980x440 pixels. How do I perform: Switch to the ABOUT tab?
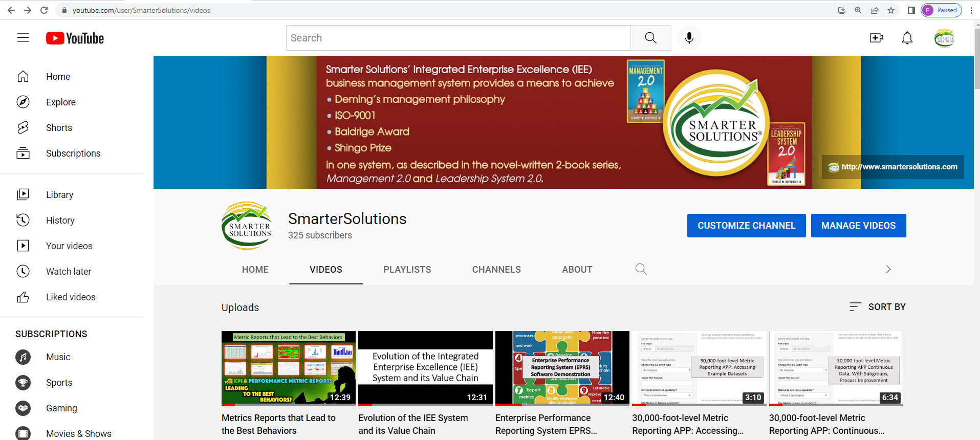[x=577, y=270]
